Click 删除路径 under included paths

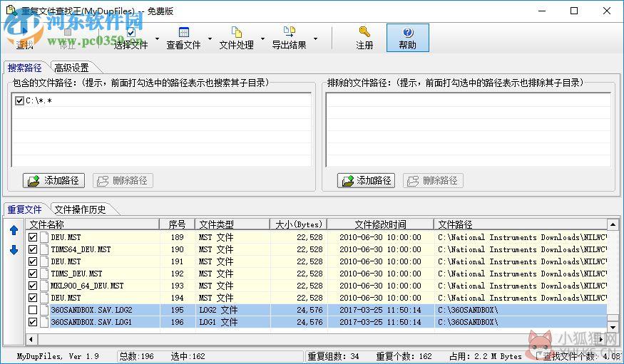(123, 180)
